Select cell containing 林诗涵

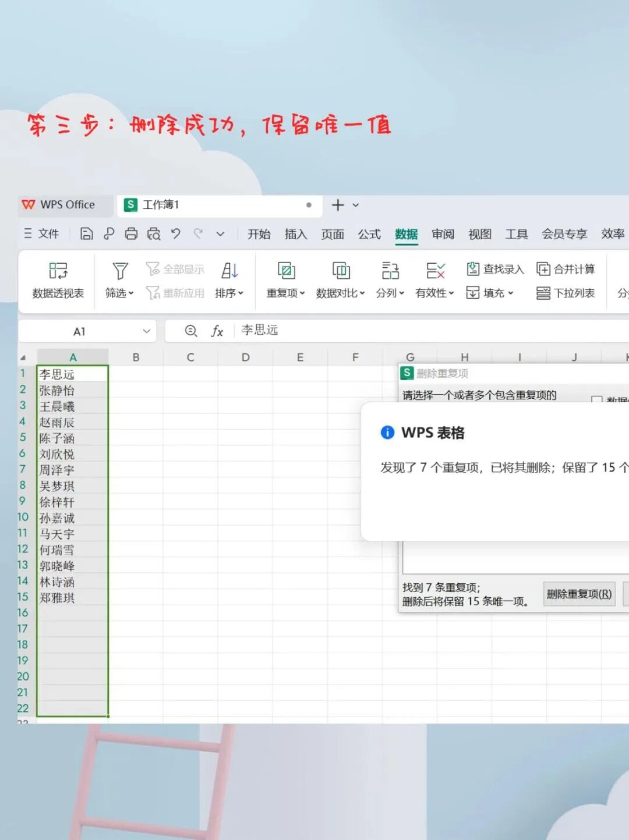[73, 582]
